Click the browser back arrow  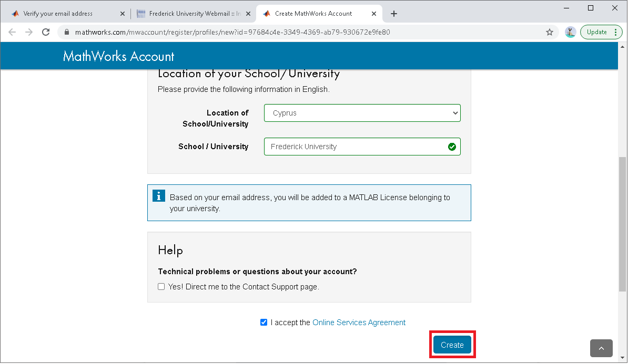click(12, 32)
